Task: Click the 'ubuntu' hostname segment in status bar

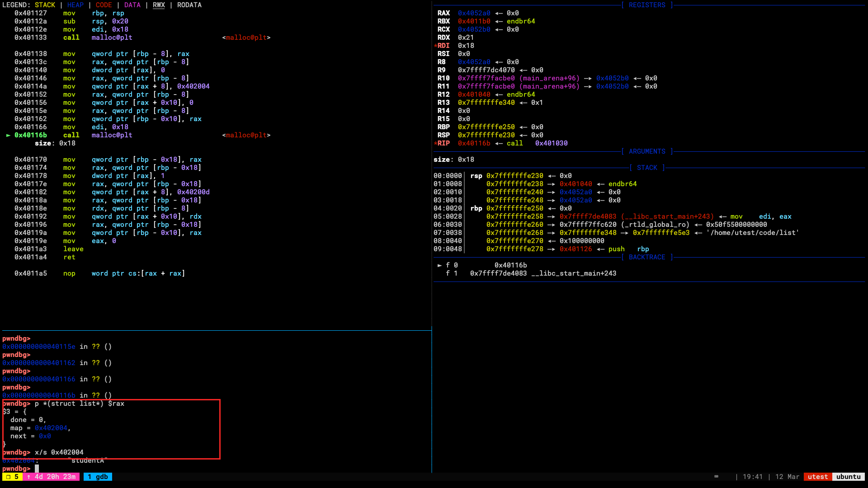Action: click(849, 477)
